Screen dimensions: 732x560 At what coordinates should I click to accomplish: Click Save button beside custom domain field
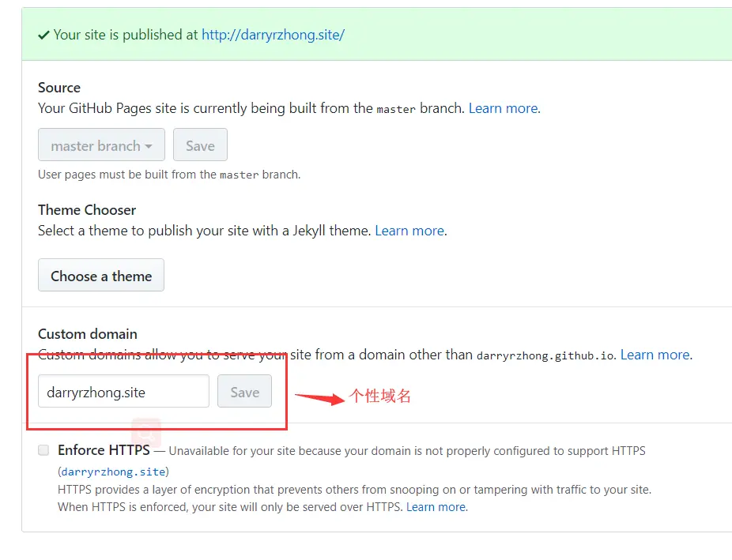pyautogui.click(x=244, y=391)
